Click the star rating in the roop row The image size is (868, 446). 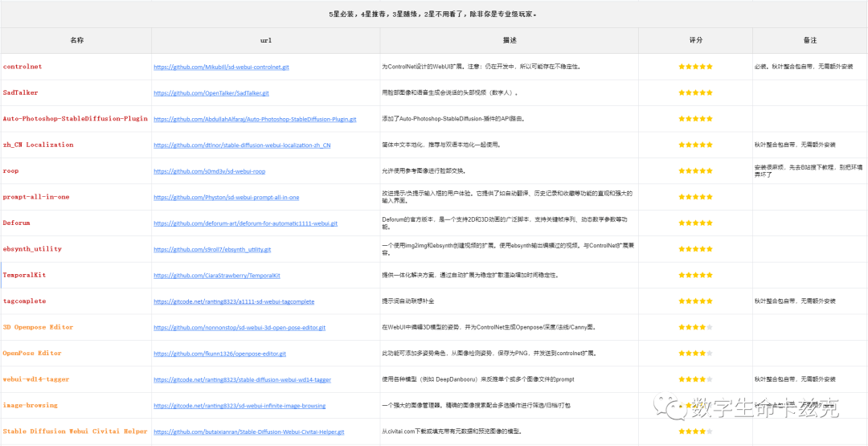[696, 171]
